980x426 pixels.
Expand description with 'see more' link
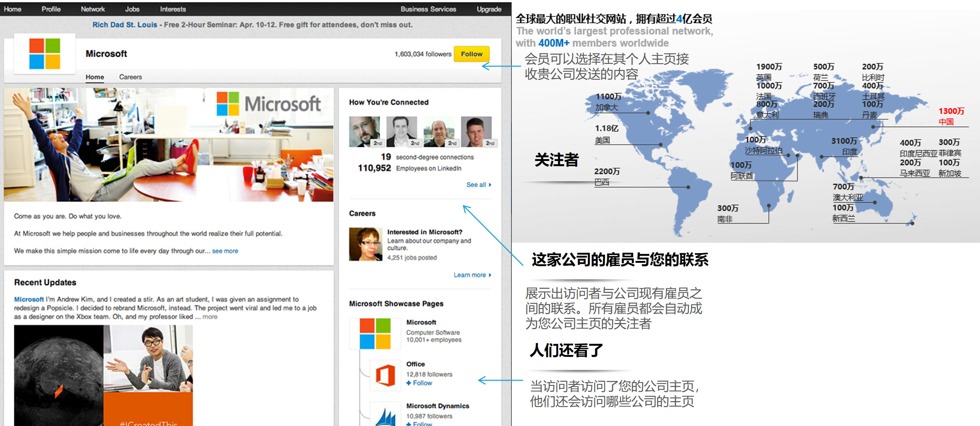pyautogui.click(x=225, y=251)
